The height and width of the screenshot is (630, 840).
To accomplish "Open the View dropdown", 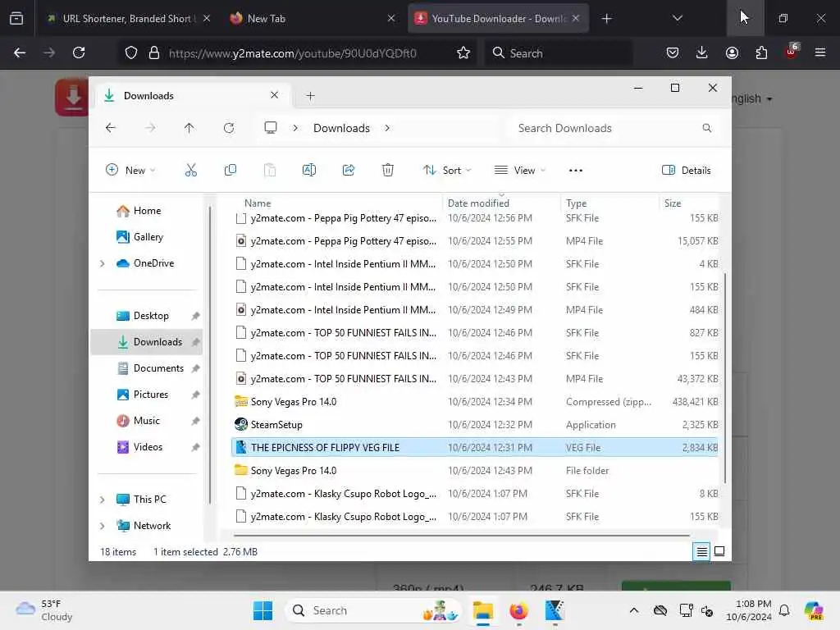I will (x=519, y=171).
